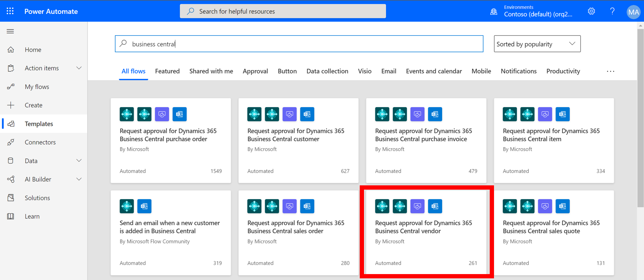Select the All flows tab
The height and width of the screenshot is (280, 644).
point(133,71)
